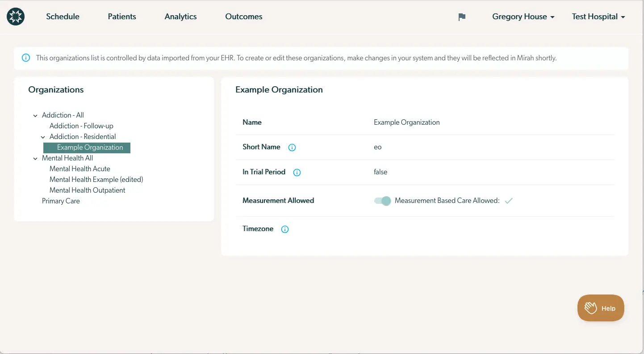Collapse the Addiction - All tree branch
Screen dimensions: 644x354
coord(35,115)
